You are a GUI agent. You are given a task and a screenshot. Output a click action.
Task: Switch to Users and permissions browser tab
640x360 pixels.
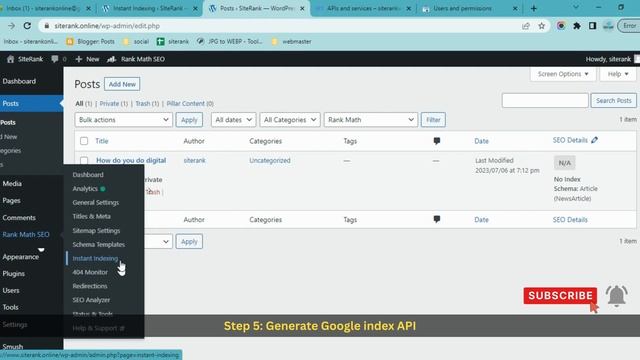(469, 8)
